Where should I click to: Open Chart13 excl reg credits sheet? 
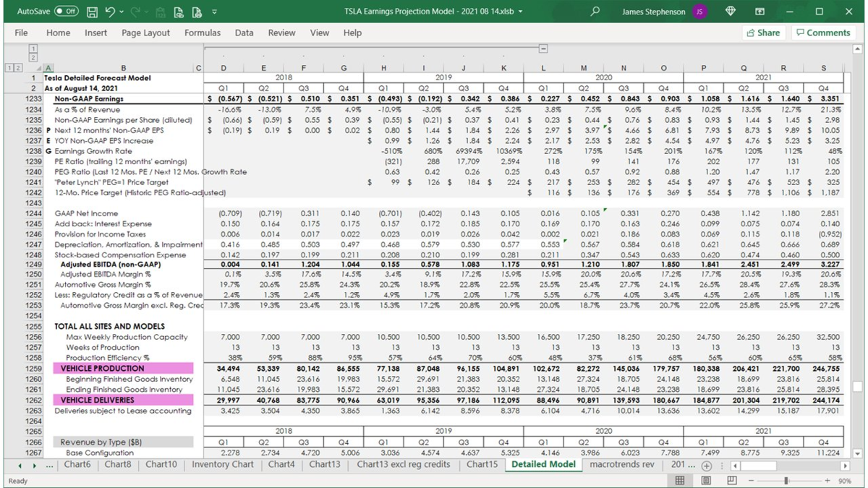click(403, 465)
